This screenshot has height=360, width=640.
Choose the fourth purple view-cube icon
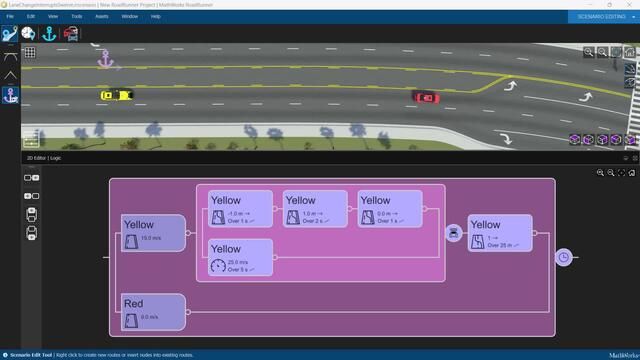coord(616,140)
